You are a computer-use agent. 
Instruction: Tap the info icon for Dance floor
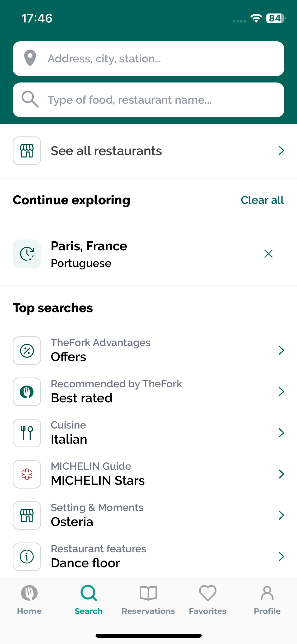pyautogui.click(x=27, y=557)
